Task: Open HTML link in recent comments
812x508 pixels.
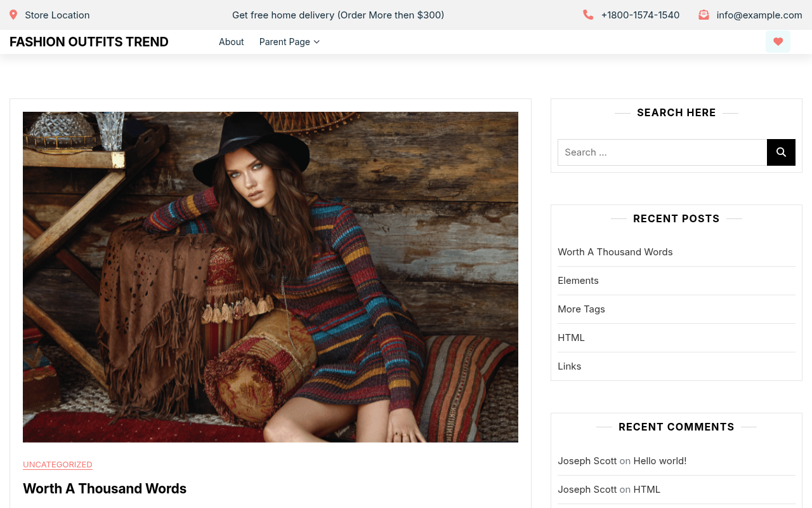Action: (646, 490)
